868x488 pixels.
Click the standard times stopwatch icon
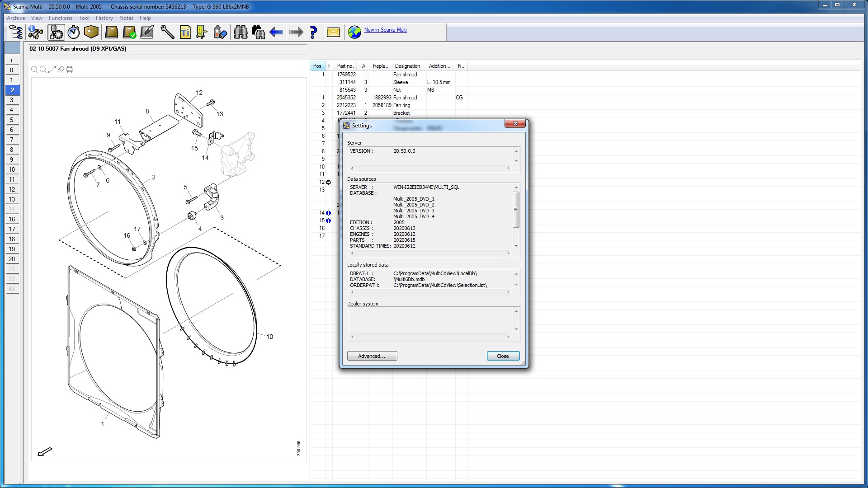tap(74, 32)
